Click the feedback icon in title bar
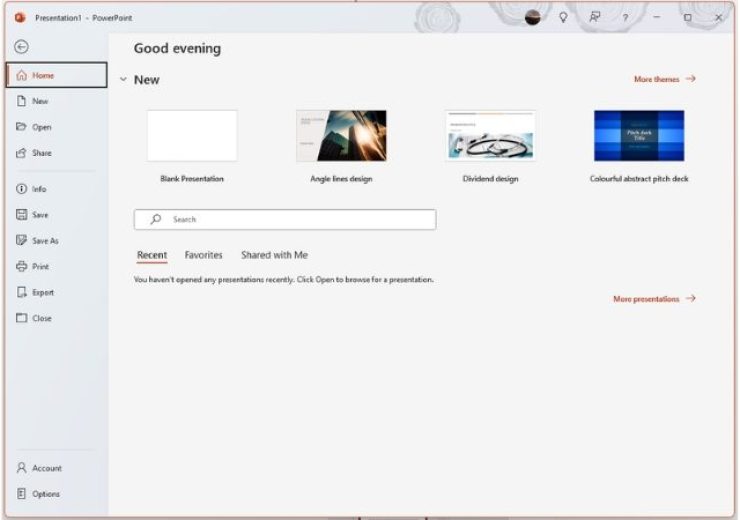The width and height of the screenshot is (740, 520). click(x=595, y=17)
